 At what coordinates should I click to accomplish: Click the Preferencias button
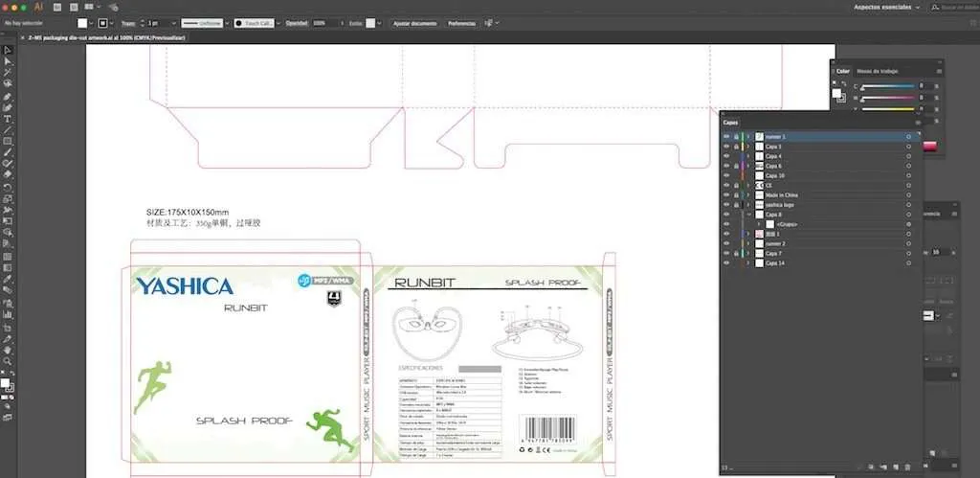(462, 23)
